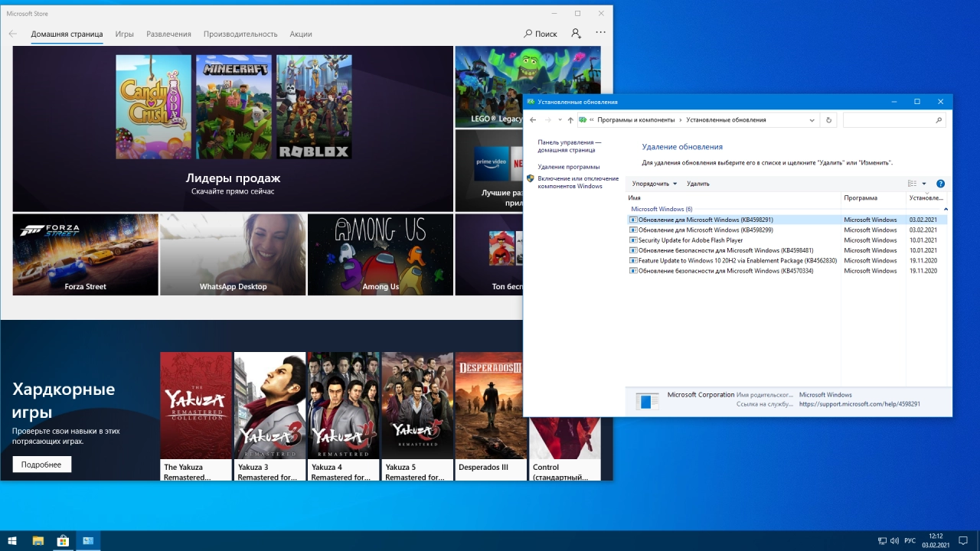The width and height of the screenshot is (980, 551).
Task: Select Feature Update KB4562830 row
Action: [x=786, y=260]
